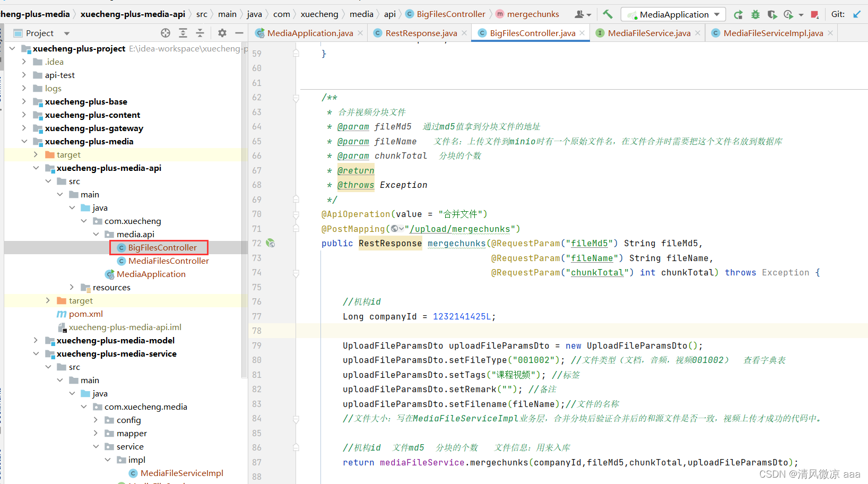Stop the running application red square
The width and height of the screenshot is (868, 484).
pyautogui.click(x=814, y=14)
